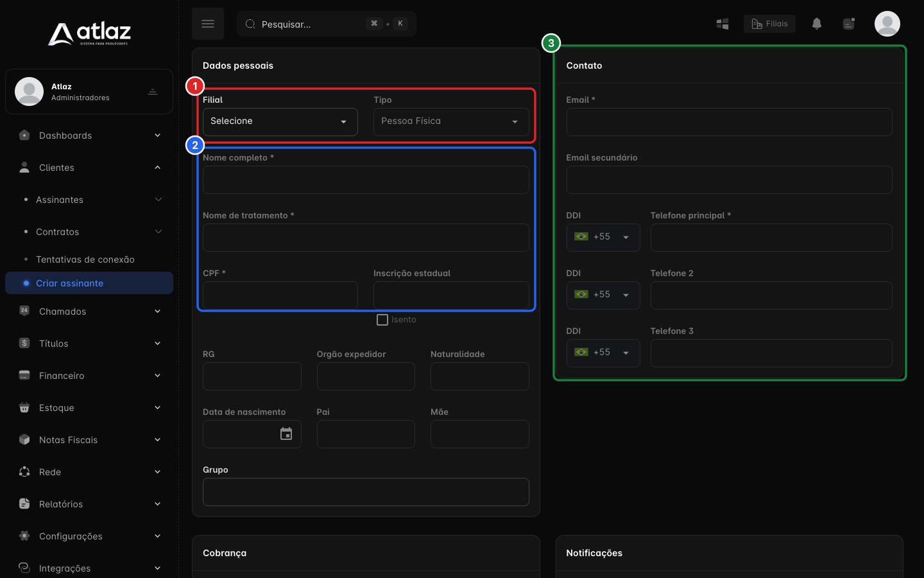Click the Financeiro card icon
Screen dimensions: 924x578
click(x=24, y=376)
